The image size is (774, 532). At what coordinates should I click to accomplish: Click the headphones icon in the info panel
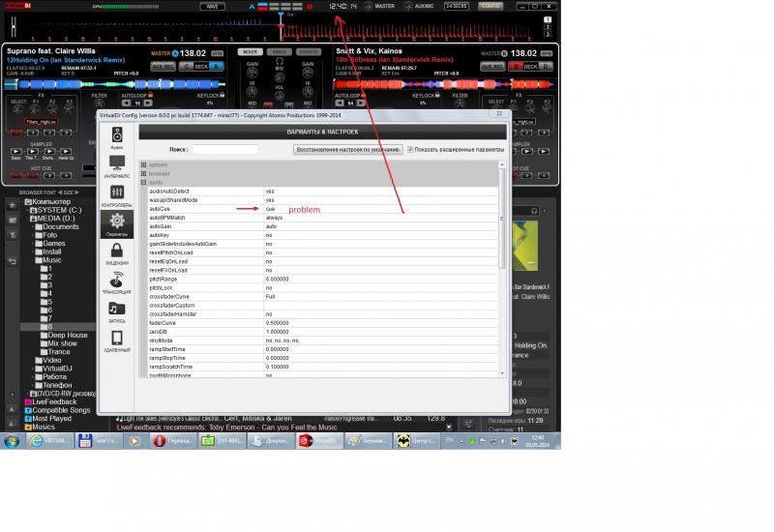(534, 211)
